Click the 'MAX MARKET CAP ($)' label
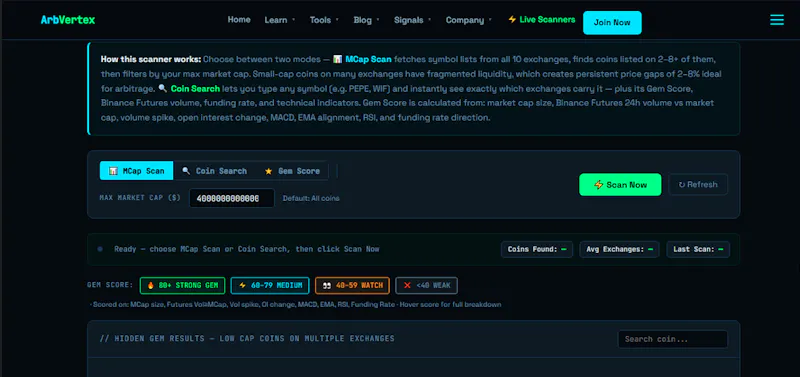The height and width of the screenshot is (377, 800). click(140, 197)
